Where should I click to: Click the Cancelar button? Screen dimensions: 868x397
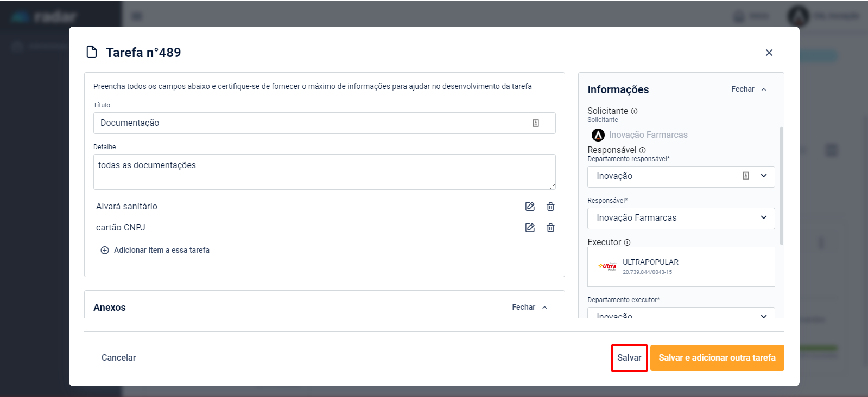click(118, 358)
